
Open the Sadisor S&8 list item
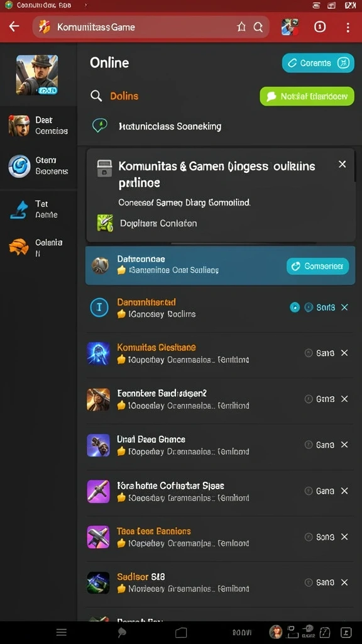[x=219, y=583]
